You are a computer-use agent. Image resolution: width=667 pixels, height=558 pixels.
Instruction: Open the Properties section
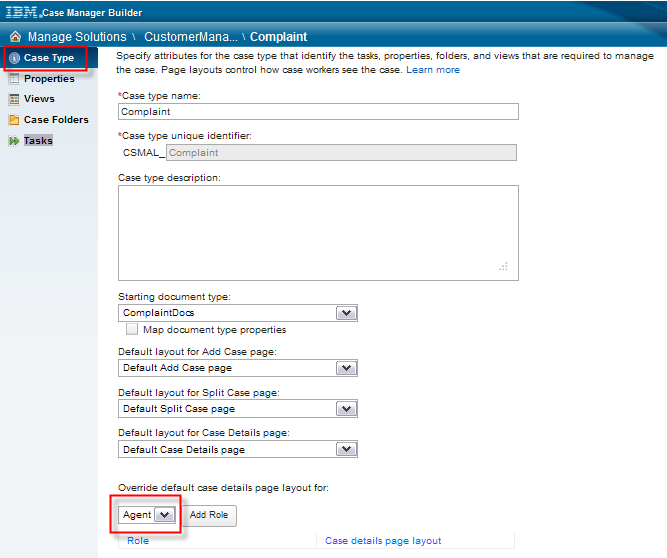pyautogui.click(x=49, y=79)
